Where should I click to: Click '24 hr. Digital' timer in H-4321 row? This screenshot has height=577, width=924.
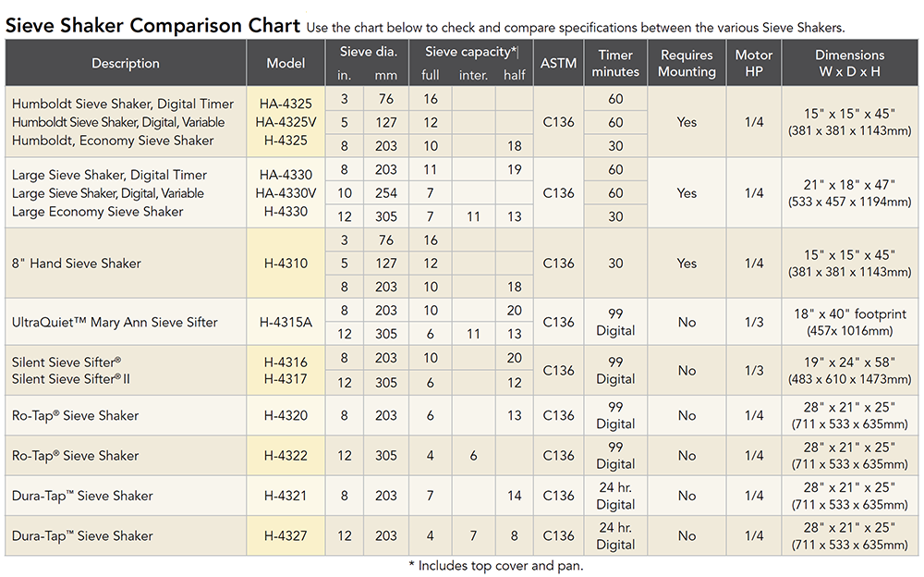point(615,497)
